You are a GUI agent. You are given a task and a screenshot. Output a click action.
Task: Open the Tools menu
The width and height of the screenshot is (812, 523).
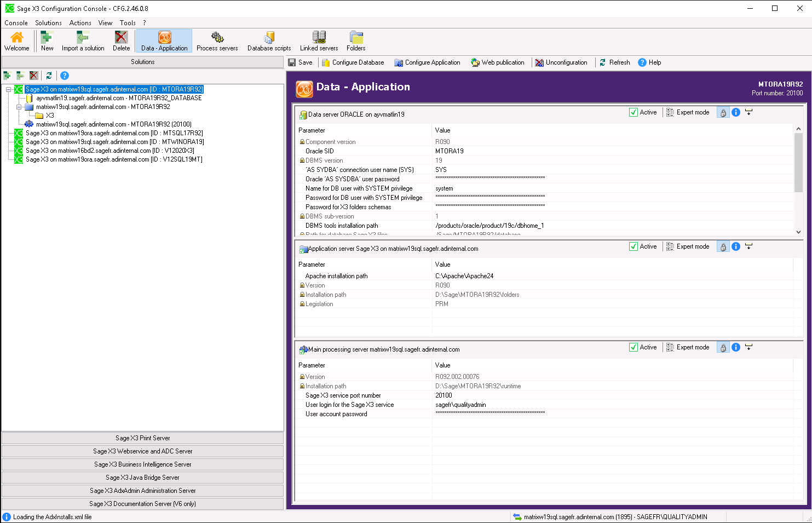coord(128,23)
